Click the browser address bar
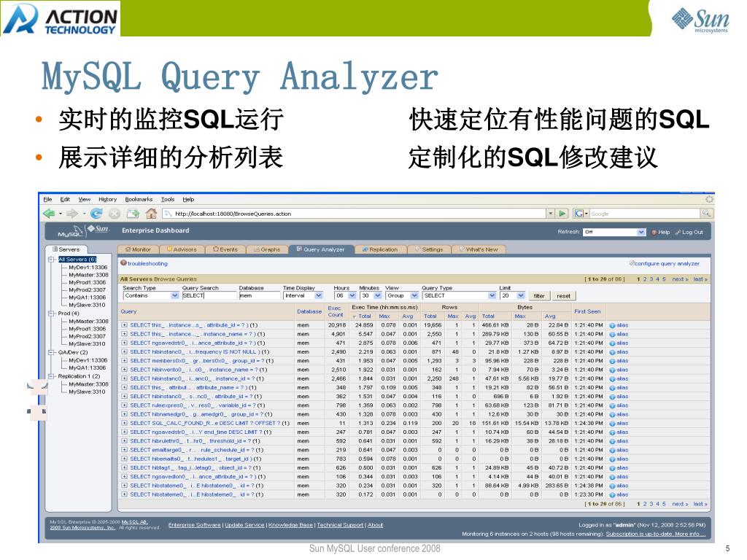 [355, 214]
